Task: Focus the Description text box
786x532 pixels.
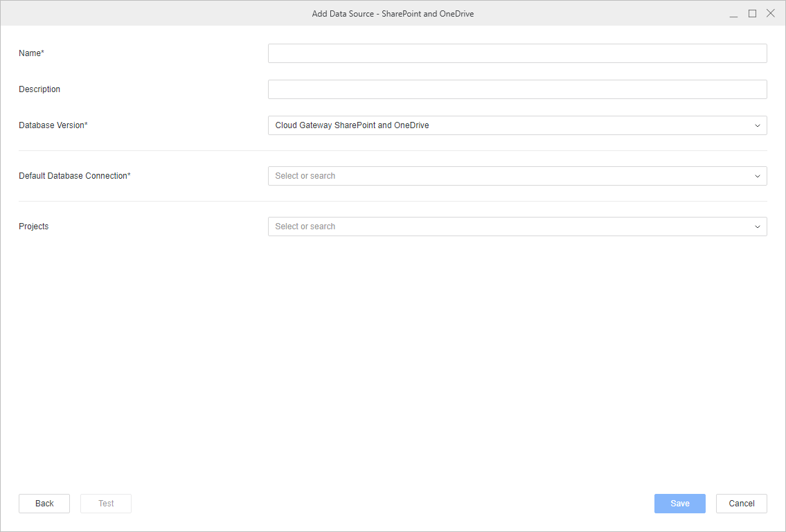Action: pos(517,89)
